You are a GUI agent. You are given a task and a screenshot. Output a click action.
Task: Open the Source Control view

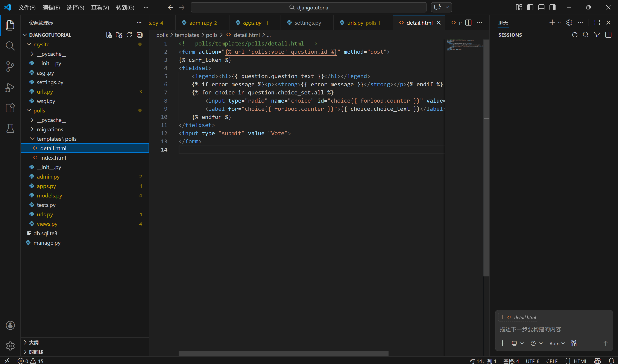(10, 66)
